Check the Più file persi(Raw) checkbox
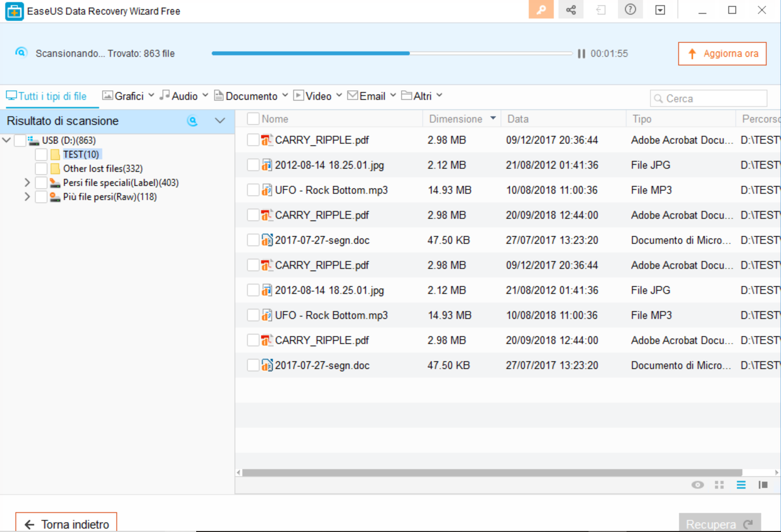The width and height of the screenshot is (781, 532). coord(41,197)
